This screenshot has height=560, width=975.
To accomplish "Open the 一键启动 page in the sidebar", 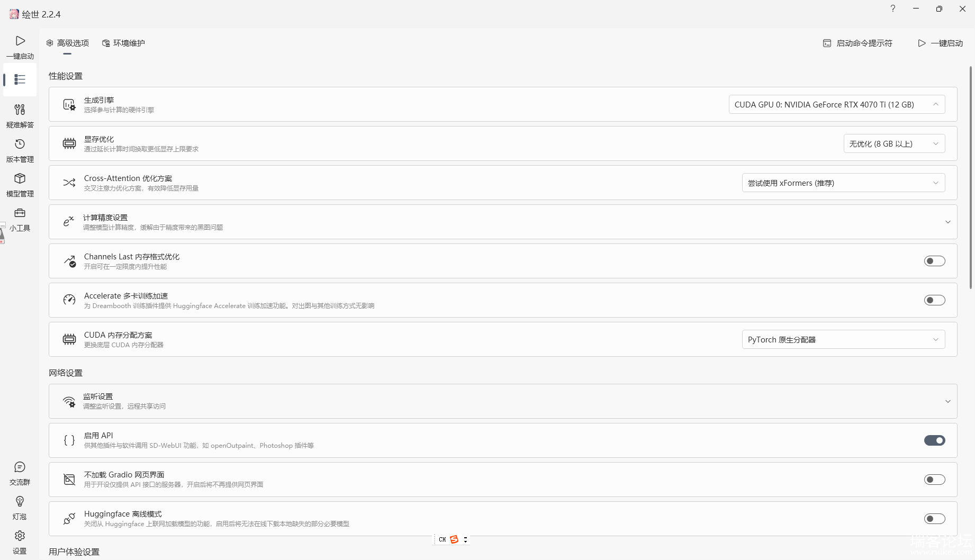I will click(x=20, y=47).
